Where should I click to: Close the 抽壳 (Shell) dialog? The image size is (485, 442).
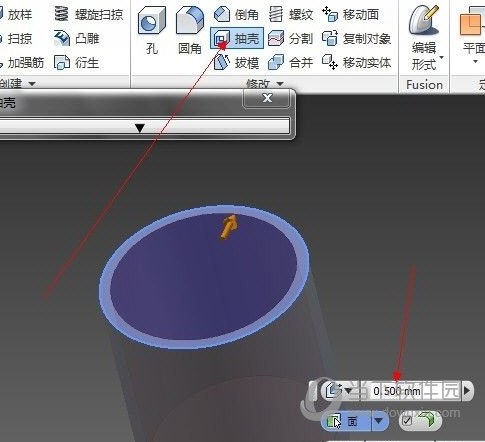[x=267, y=98]
